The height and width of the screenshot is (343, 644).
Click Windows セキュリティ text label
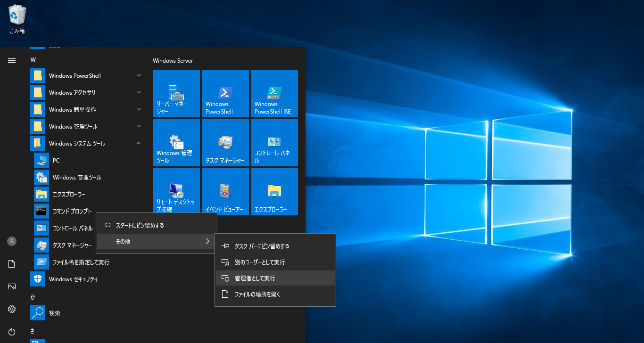click(x=74, y=279)
